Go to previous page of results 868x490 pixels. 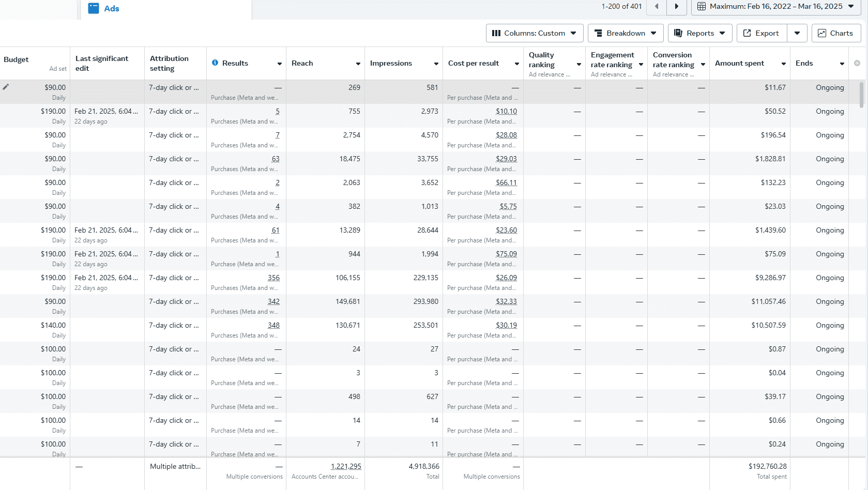coord(657,7)
